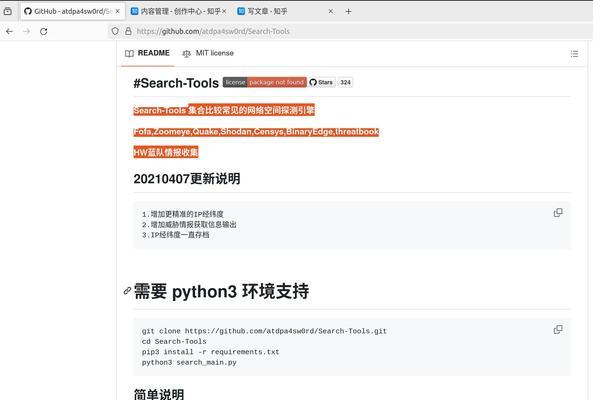Click the site security padlock icon
593x400 pixels.
(128, 31)
